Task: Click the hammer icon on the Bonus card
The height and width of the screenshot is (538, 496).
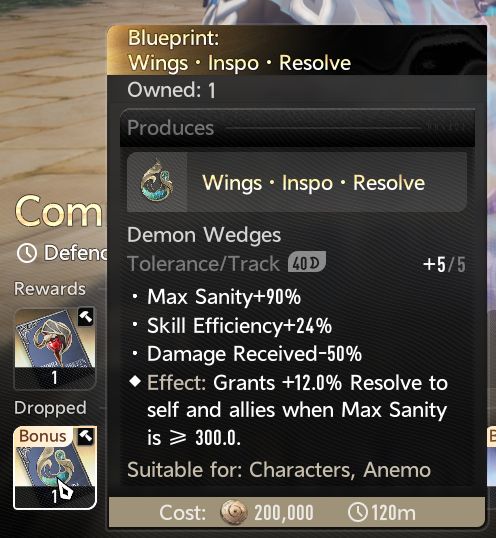Action: [86, 436]
